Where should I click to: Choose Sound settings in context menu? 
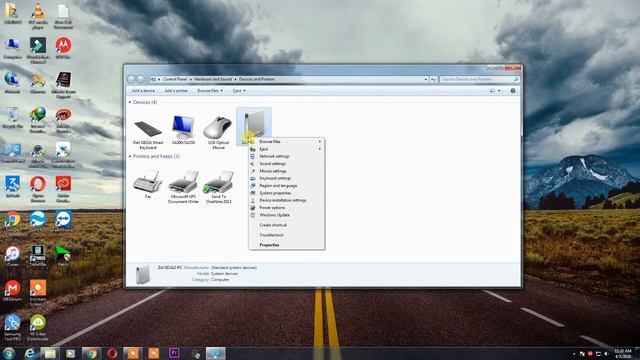point(287,164)
